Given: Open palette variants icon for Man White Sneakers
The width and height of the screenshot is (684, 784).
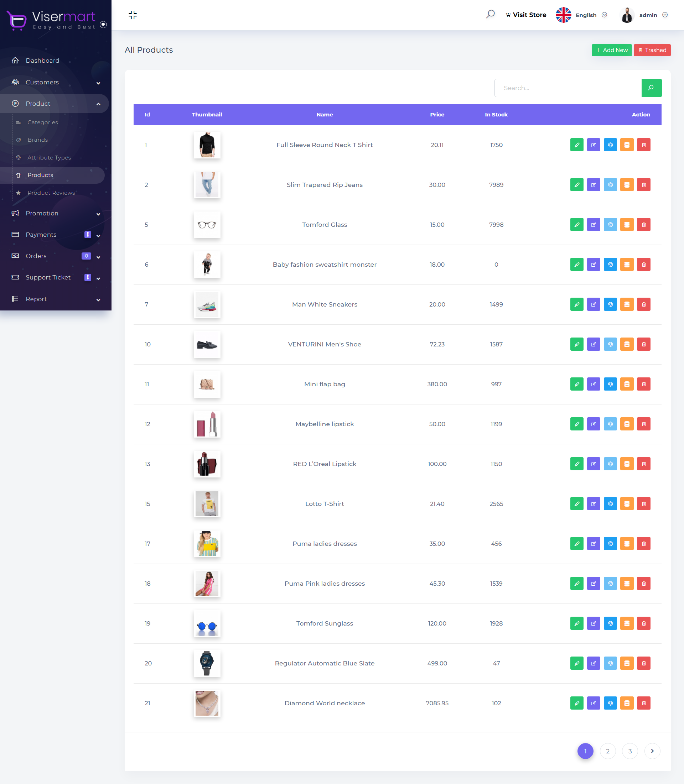Looking at the screenshot, I should 610,304.
